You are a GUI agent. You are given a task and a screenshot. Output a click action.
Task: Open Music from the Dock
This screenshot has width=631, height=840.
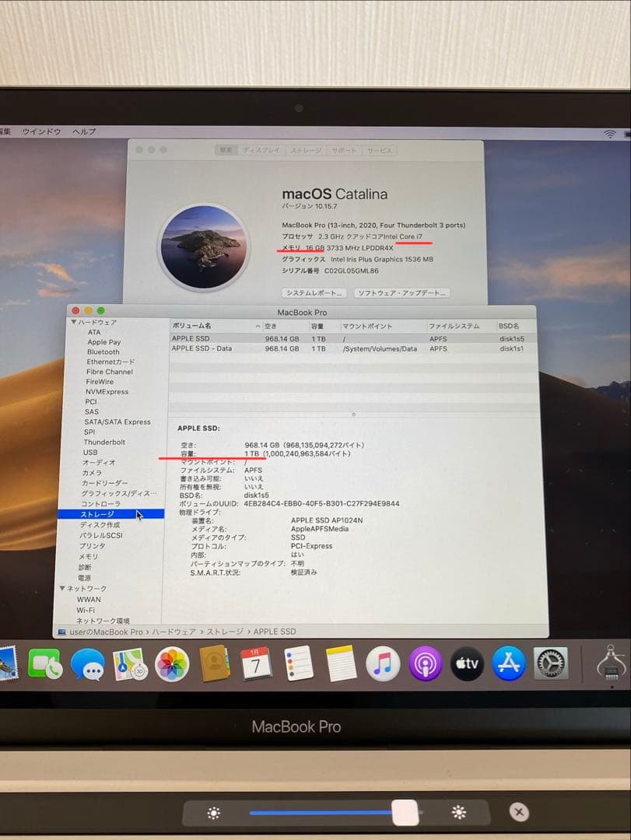click(383, 663)
